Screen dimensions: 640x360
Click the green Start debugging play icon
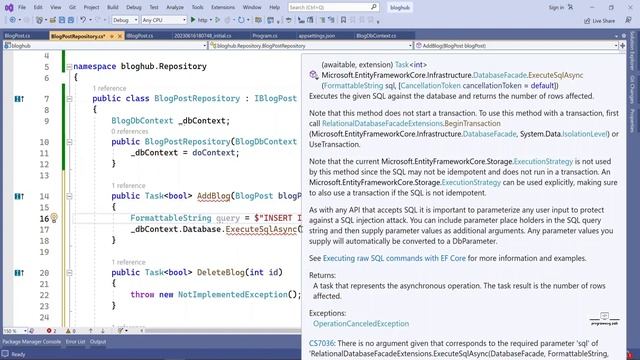(x=193, y=20)
